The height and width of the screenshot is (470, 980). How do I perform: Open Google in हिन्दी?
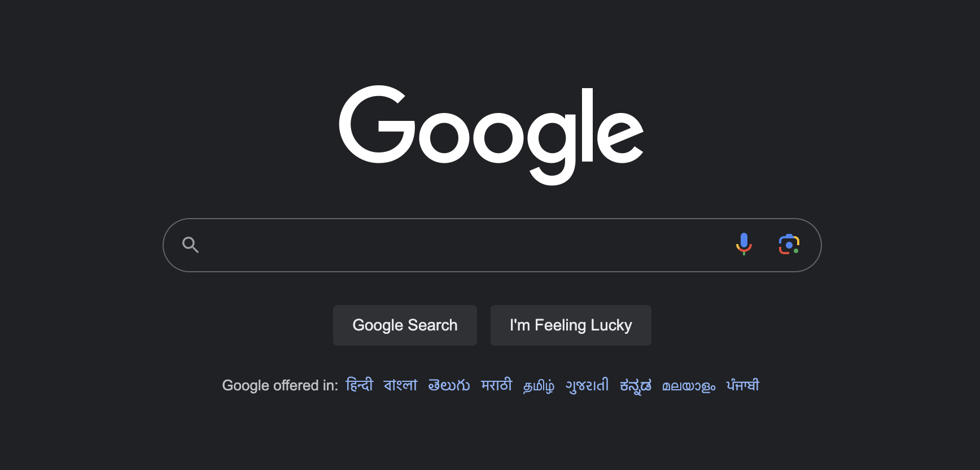359,385
